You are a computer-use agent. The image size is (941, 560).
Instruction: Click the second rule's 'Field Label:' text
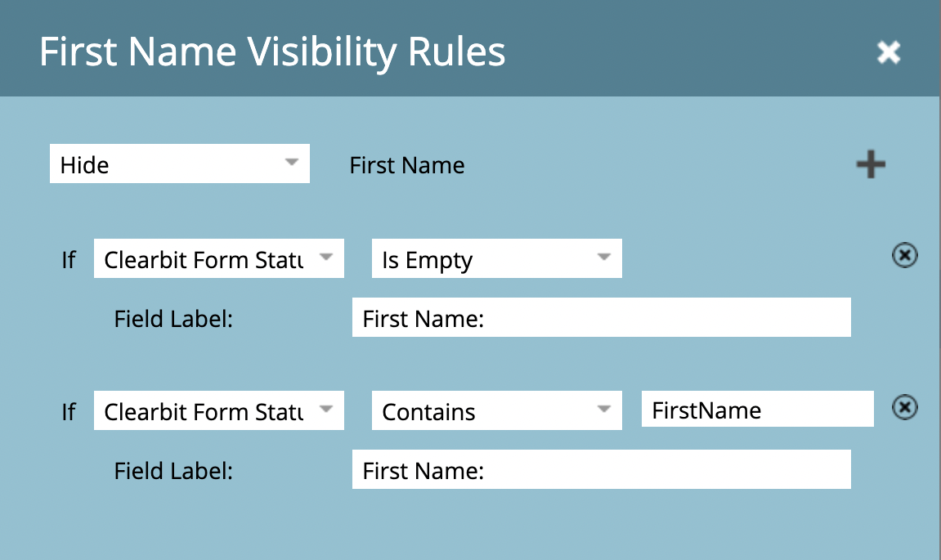[174, 471]
